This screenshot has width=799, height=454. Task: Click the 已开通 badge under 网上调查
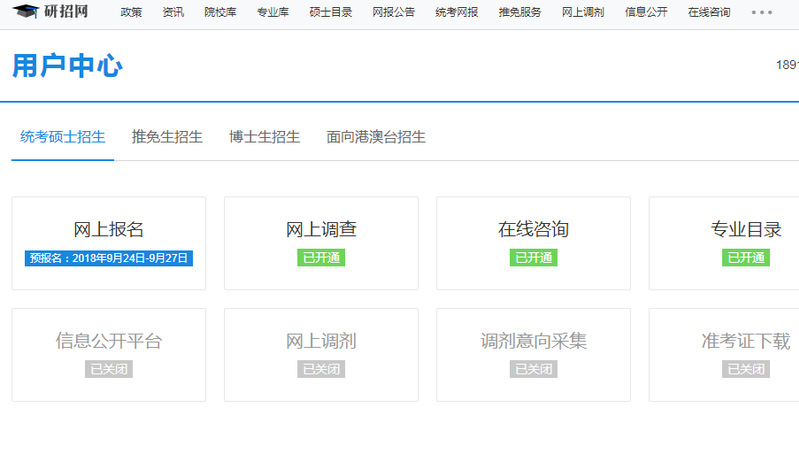[x=321, y=258]
